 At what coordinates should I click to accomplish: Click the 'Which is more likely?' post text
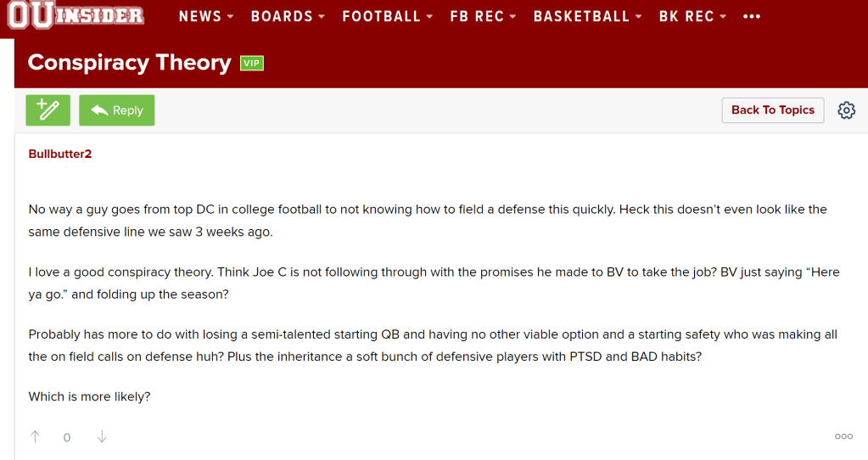(89, 396)
